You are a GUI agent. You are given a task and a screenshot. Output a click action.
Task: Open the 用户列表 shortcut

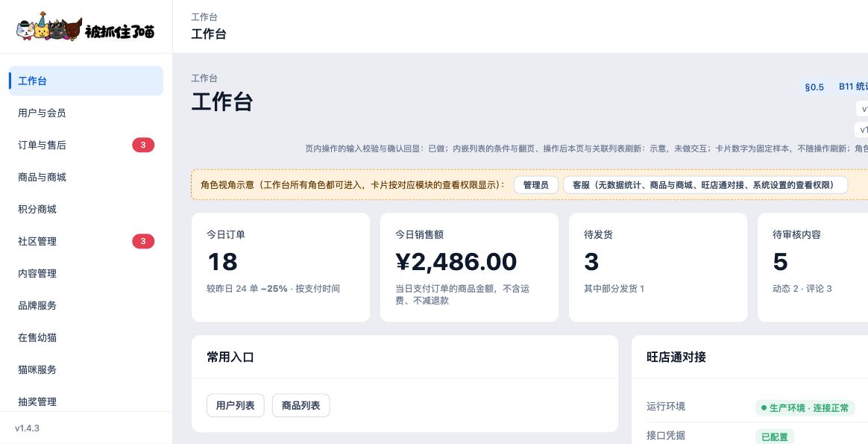[x=235, y=405]
